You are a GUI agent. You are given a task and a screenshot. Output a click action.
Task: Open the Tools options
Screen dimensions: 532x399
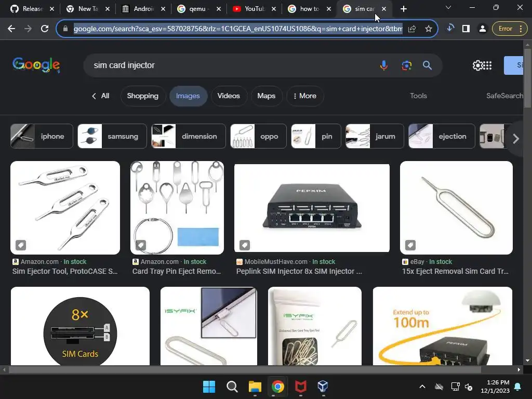(418, 96)
